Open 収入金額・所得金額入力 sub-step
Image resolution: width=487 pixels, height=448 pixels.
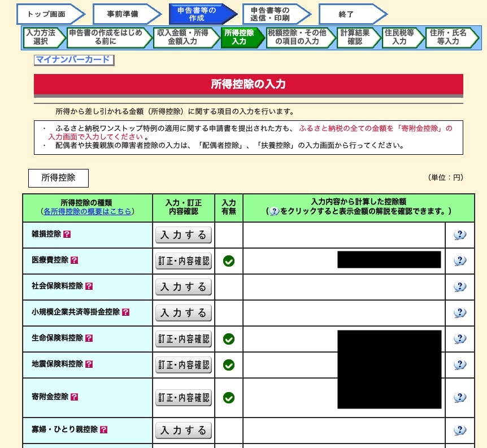click(186, 37)
